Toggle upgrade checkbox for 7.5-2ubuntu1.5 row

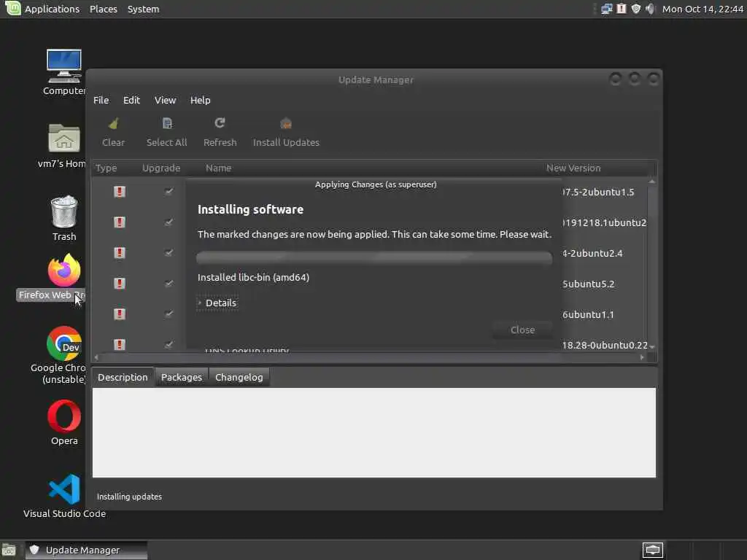tap(169, 192)
